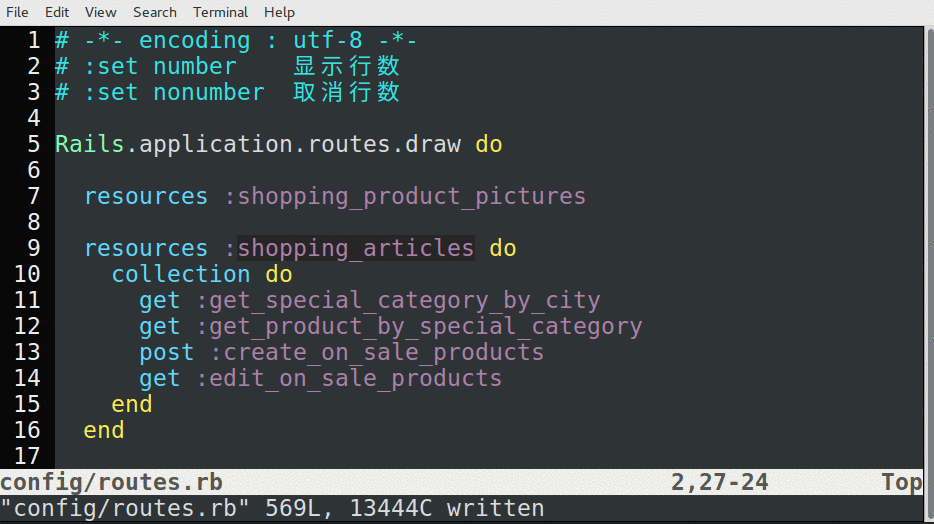The height and width of the screenshot is (524, 934).
Task: Click the highlighted :shopping_articles symbol
Action: pos(355,248)
